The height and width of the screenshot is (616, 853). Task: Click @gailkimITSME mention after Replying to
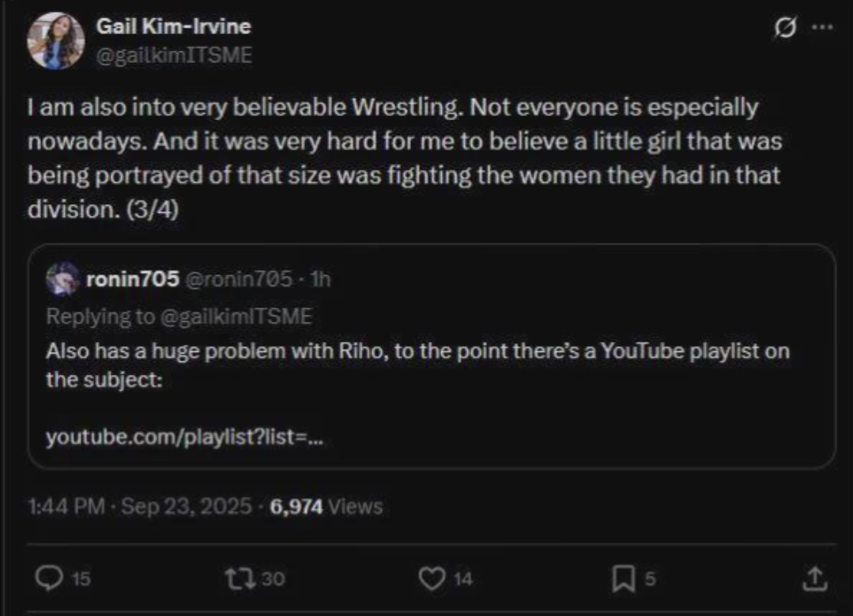click(236, 316)
